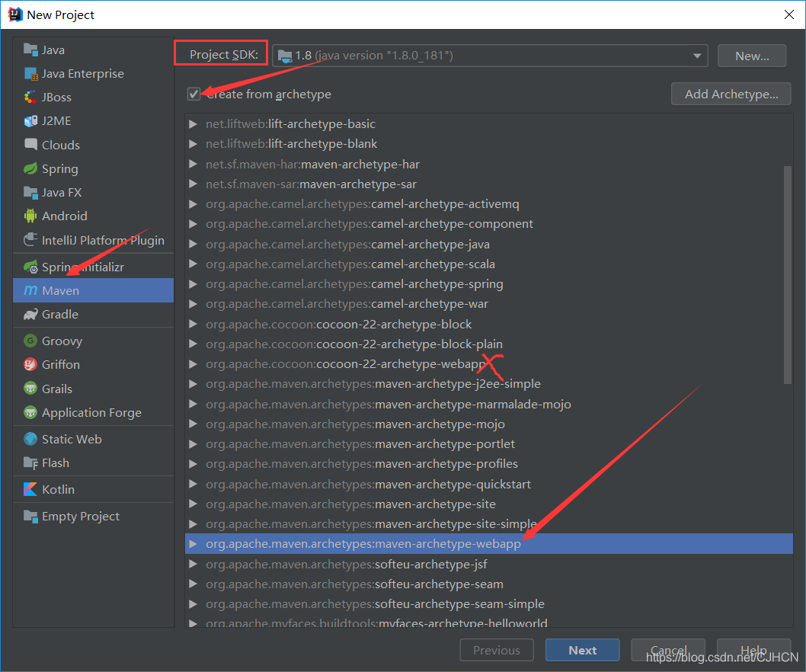Viewport: 806px width, 672px height.
Task: Select maven-archetype-portlet row
Action: [x=489, y=443]
